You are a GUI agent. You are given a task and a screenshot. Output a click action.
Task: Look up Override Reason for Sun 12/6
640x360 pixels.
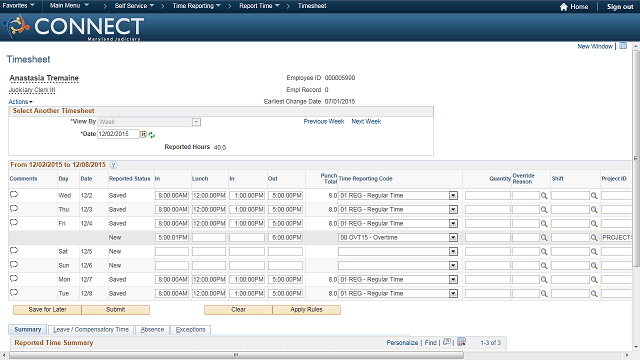(544, 266)
